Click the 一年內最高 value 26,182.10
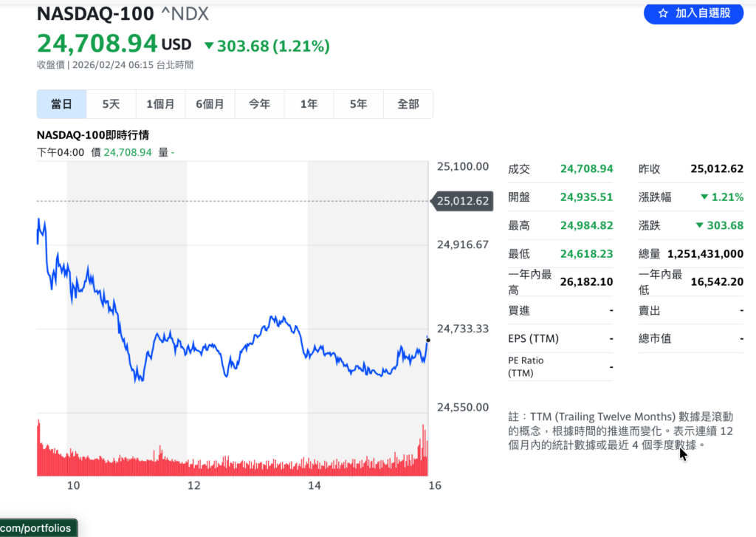This screenshot has width=756, height=537. (586, 281)
